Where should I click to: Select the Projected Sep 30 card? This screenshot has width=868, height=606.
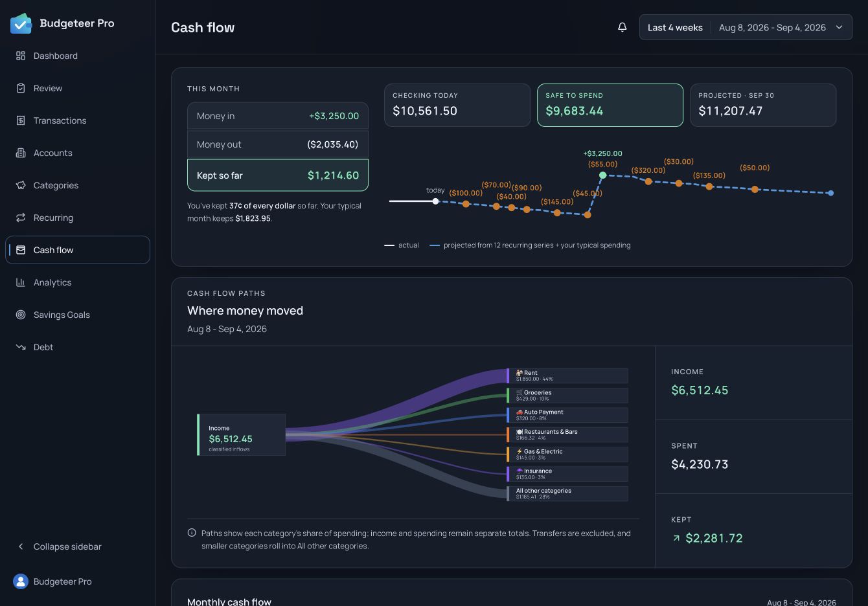coord(763,105)
